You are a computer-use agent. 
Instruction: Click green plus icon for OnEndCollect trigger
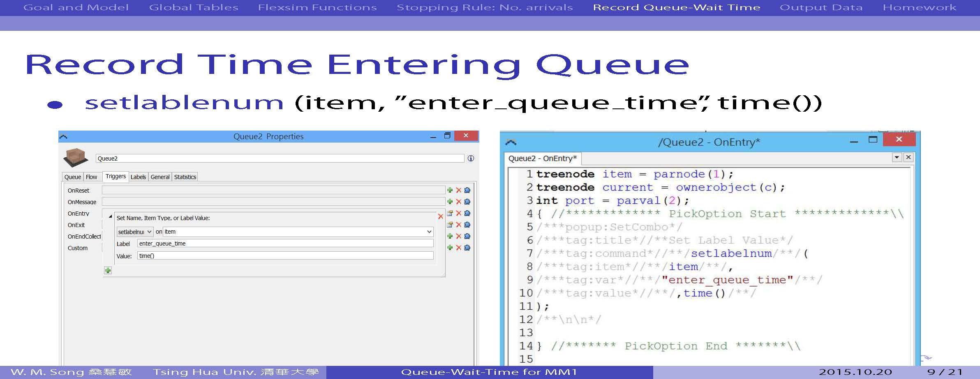click(450, 236)
